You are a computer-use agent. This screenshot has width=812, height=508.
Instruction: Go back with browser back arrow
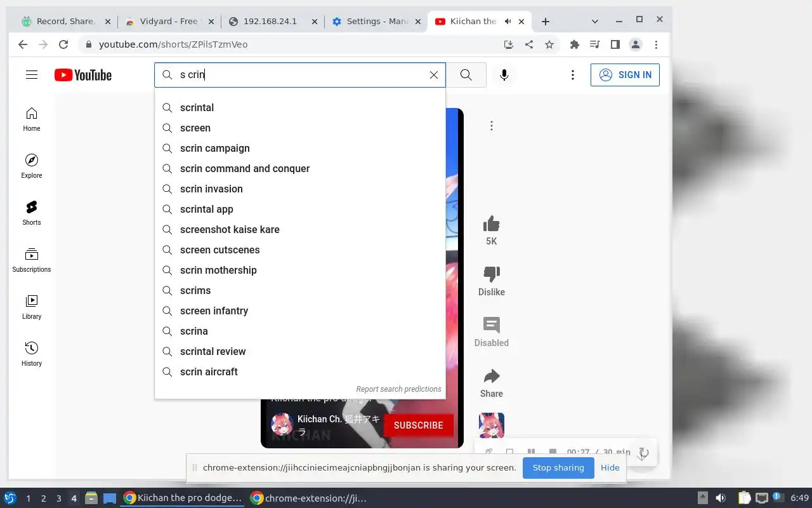coord(23,44)
